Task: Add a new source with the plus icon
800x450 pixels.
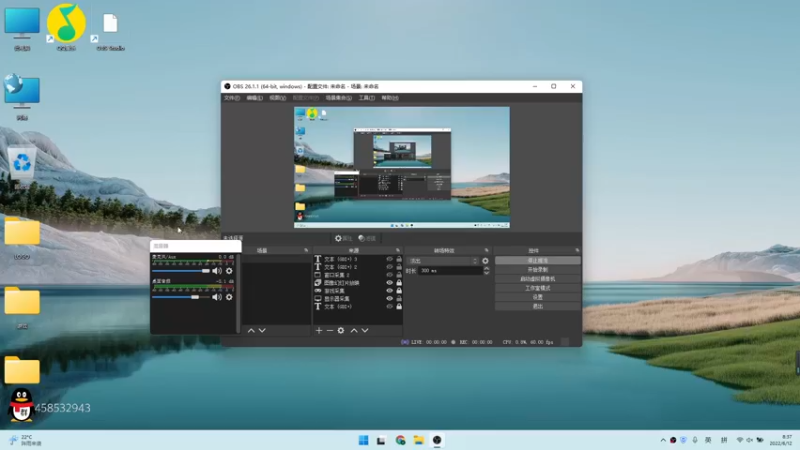Action: pyautogui.click(x=319, y=331)
